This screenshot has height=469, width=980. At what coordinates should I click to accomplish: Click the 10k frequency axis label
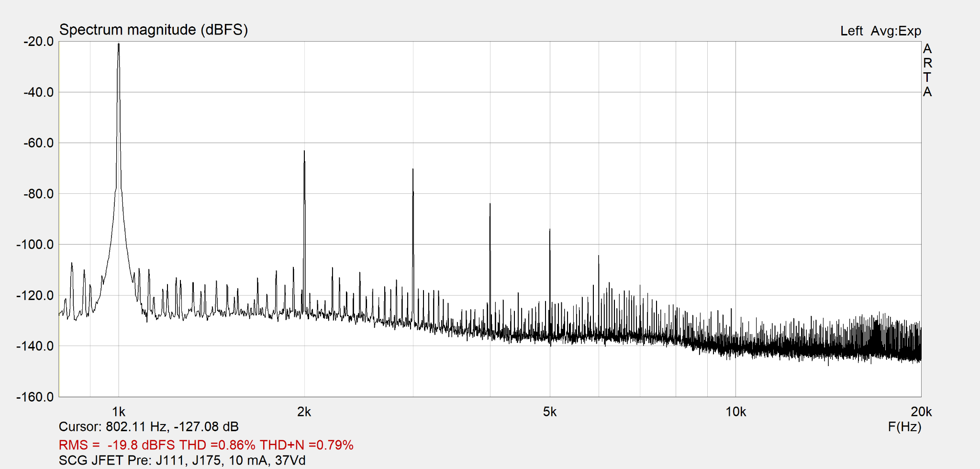tap(735, 412)
